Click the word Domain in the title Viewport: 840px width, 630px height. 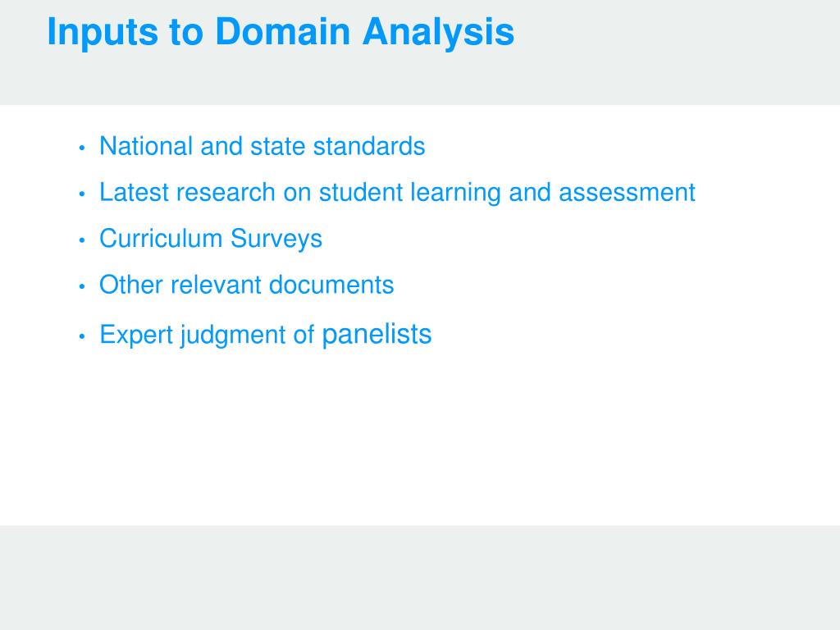[282, 32]
